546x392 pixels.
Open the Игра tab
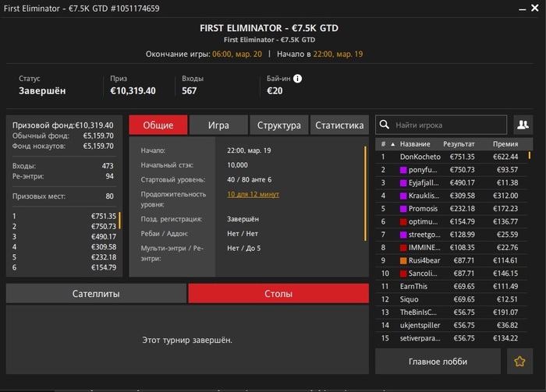click(218, 125)
